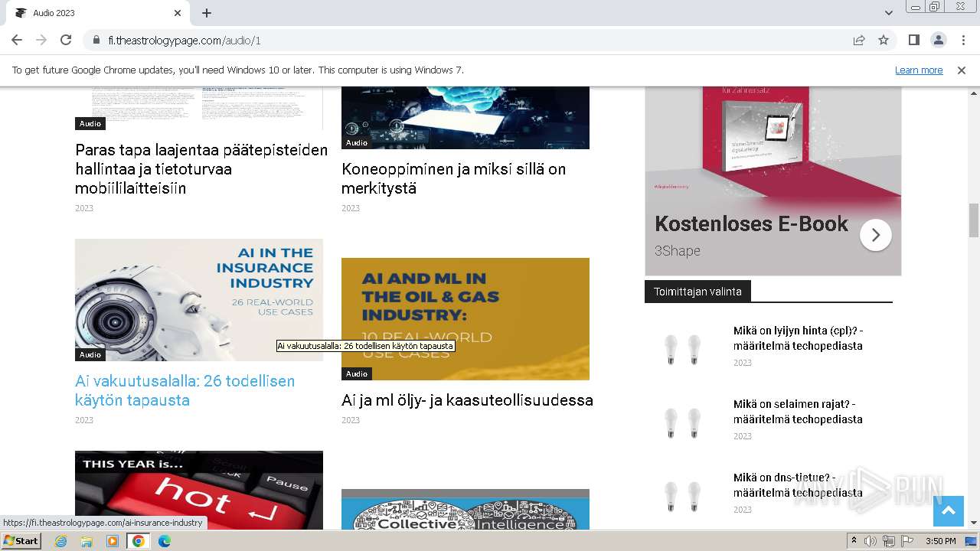Screen dimensions: 980x551
Task: Toggle the browser side panel
Action: (x=913, y=40)
